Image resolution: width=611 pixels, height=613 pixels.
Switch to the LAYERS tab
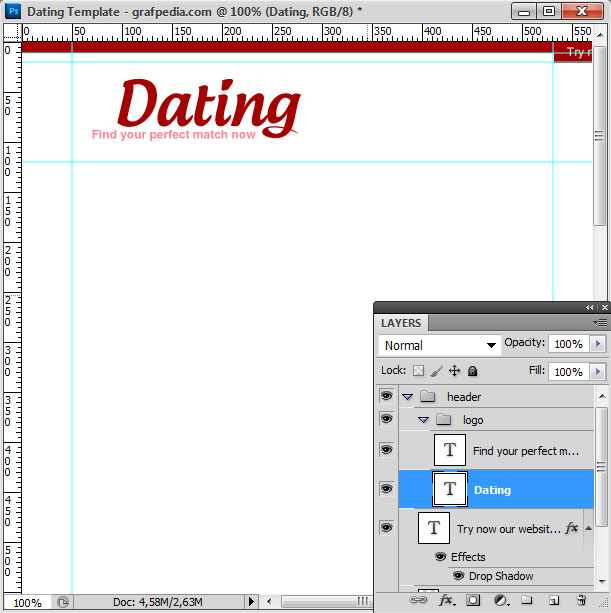(x=401, y=323)
